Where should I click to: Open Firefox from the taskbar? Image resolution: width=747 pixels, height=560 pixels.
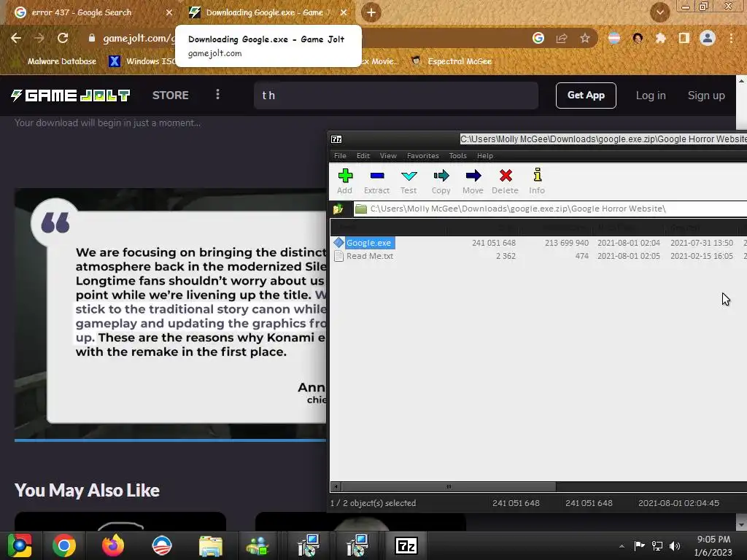pyautogui.click(x=113, y=545)
